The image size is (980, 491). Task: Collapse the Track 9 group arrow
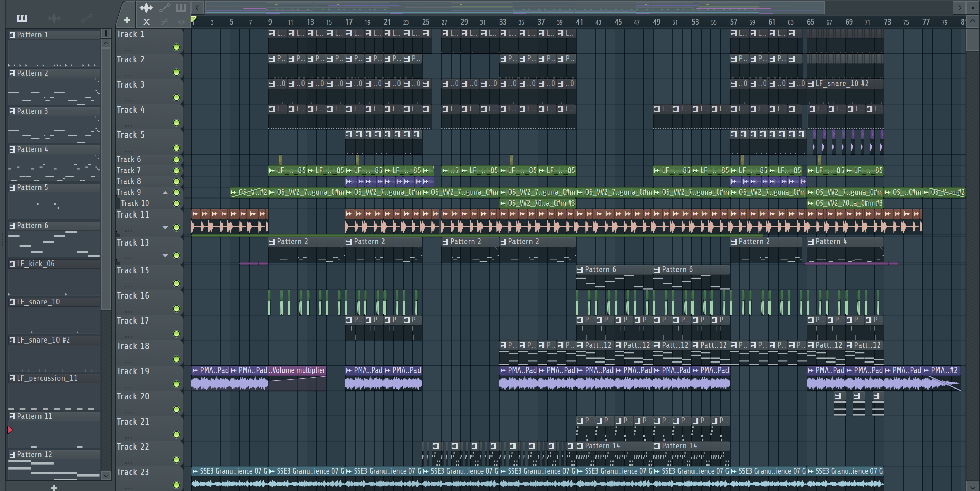tap(165, 193)
